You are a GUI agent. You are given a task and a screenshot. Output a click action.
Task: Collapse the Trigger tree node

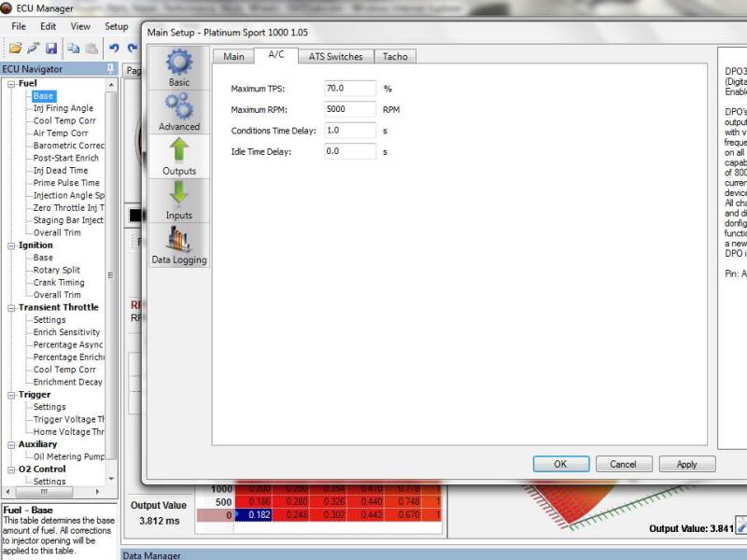(11, 395)
